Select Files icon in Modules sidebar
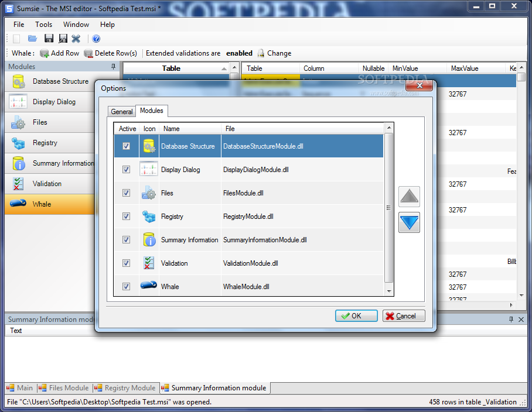 [x=18, y=122]
